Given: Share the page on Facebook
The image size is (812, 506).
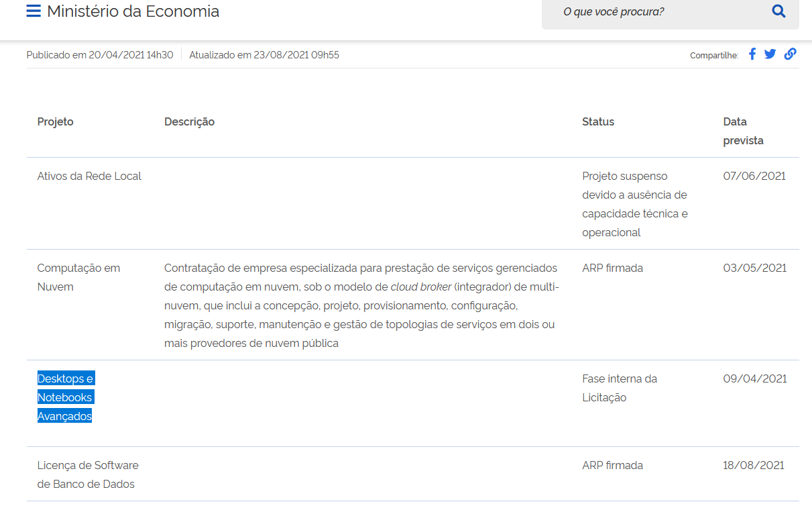Looking at the screenshot, I should click(752, 54).
